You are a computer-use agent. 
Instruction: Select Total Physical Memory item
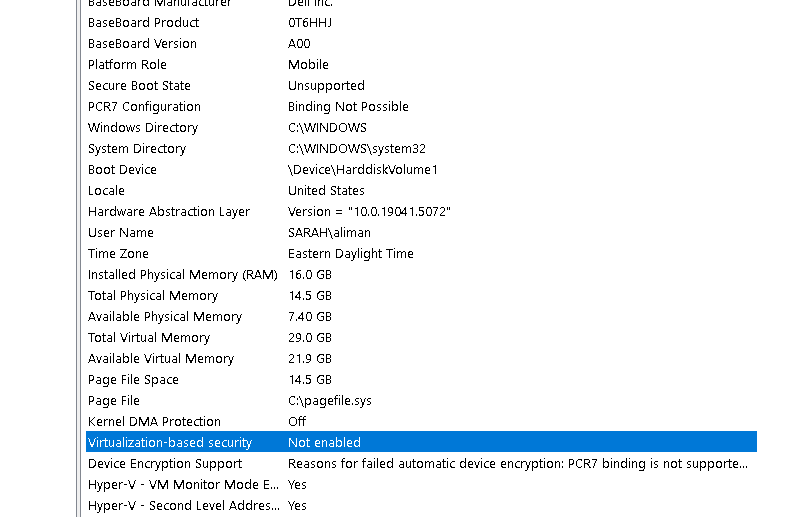[x=153, y=295]
